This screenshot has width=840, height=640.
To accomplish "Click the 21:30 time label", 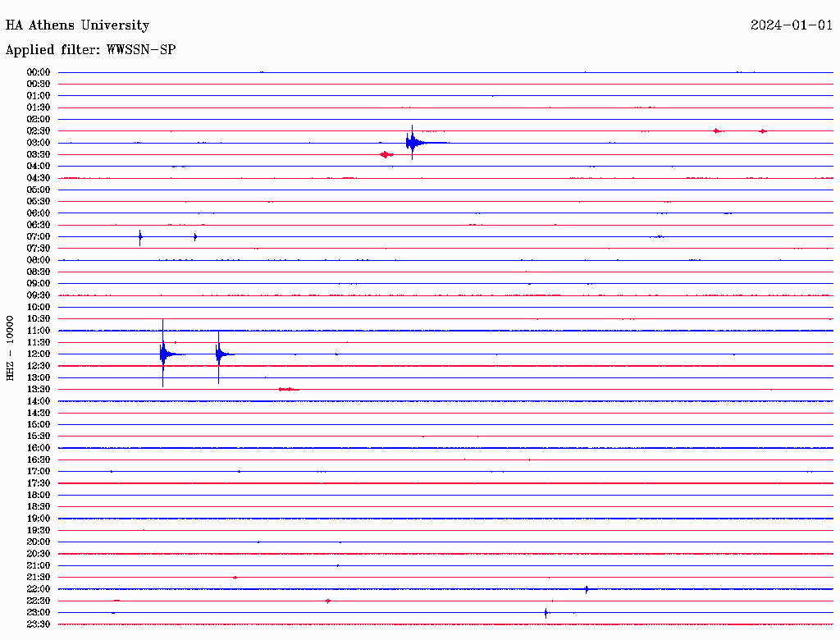I will (39, 578).
